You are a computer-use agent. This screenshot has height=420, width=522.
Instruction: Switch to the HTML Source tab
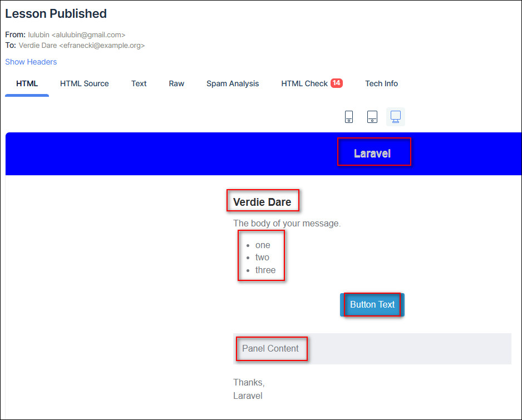tap(84, 83)
